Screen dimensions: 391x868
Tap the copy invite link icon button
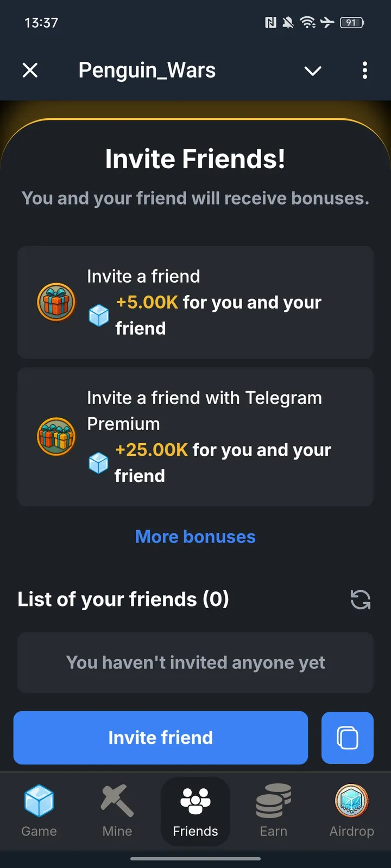(x=348, y=738)
